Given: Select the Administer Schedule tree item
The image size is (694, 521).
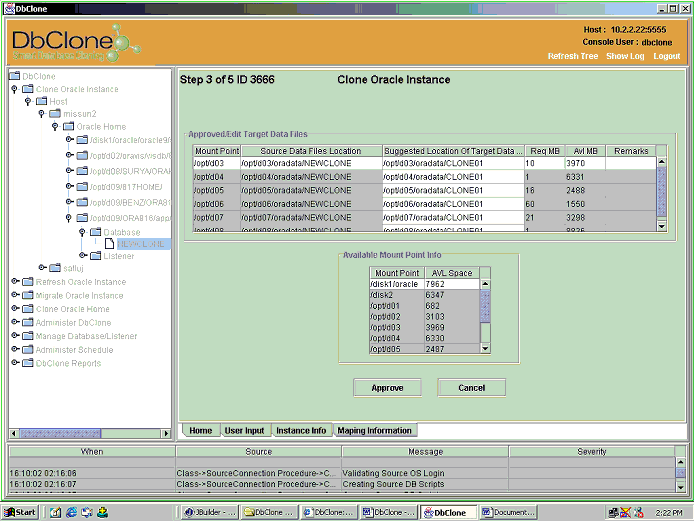Looking at the screenshot, I should [74, 350].
